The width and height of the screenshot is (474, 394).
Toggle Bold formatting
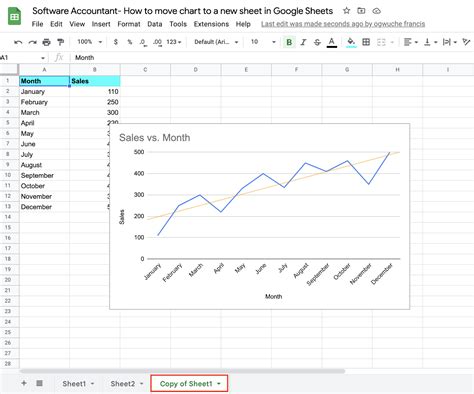(289, 42)
